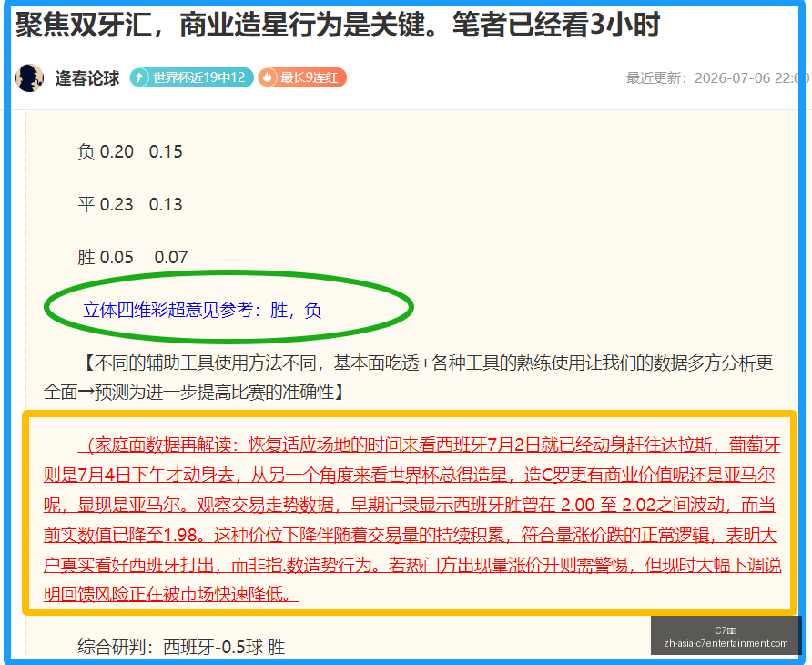Click the row 平 0.23 0.13
Screen dimensions: 812x665
coord(130,204)
